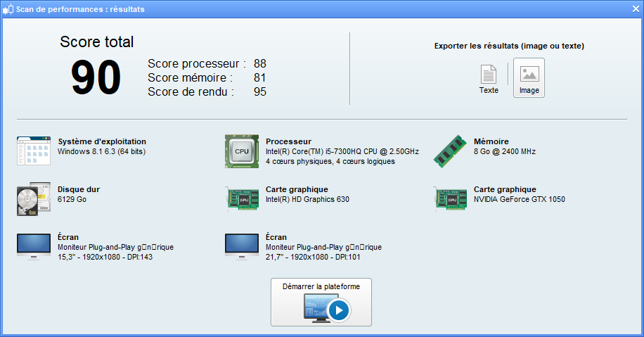Click the Score processeur value 88
The height and width of the screenshot is (337, 644).
coord(260,64)
